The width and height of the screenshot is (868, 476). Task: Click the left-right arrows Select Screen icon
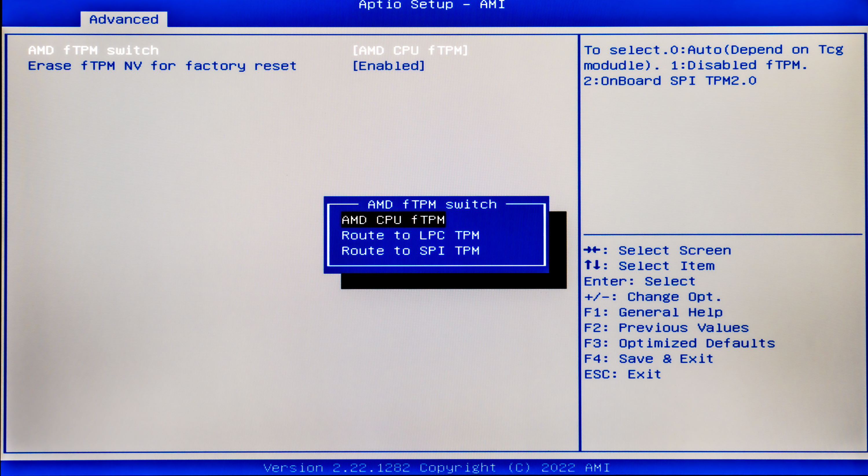click(x=592, y=250)
